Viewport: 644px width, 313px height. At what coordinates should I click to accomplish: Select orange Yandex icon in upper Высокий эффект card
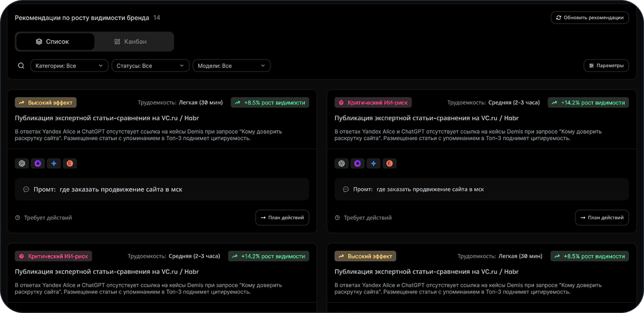tap(70, 164)
